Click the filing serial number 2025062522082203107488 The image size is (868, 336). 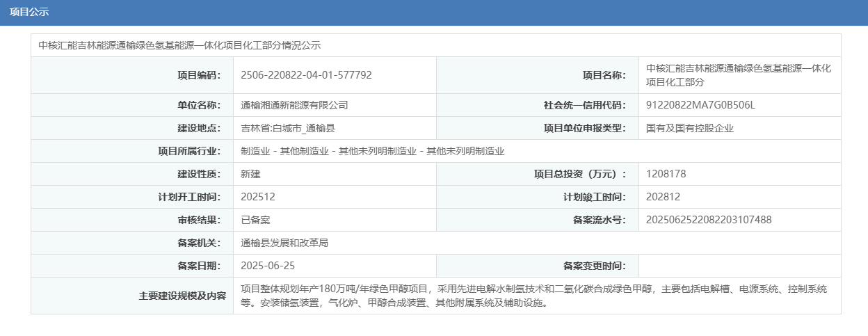coord(709,220)
